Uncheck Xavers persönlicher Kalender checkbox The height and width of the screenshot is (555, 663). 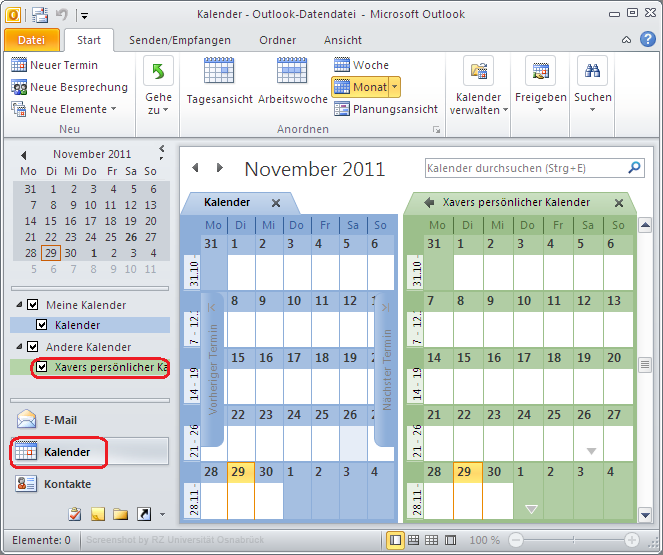pyautogui.click(x=41, y=366)
